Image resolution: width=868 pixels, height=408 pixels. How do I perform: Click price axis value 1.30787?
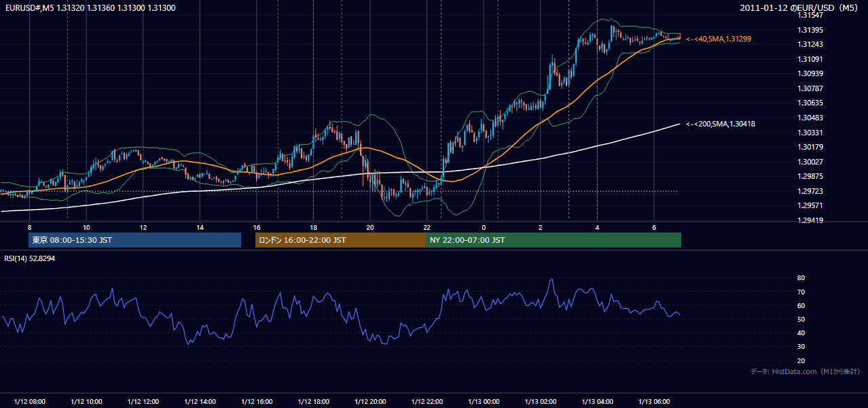pyautogui.click(x=810, y=88)
